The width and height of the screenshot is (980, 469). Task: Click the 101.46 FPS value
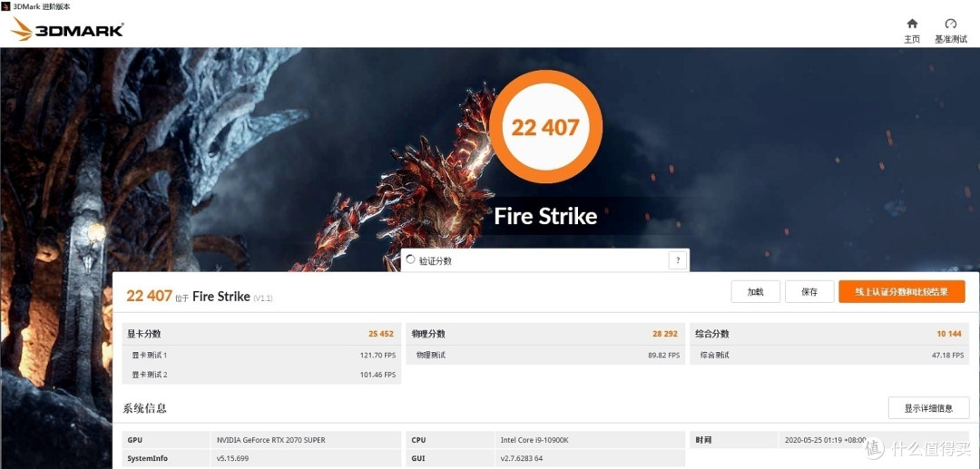[x=377, y=375]
